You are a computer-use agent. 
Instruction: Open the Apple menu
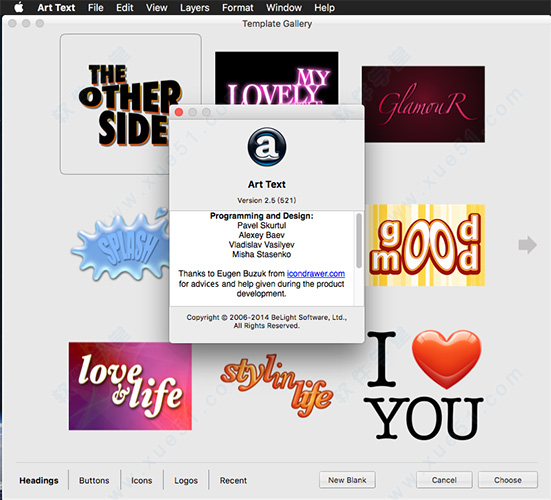(19, 7)
